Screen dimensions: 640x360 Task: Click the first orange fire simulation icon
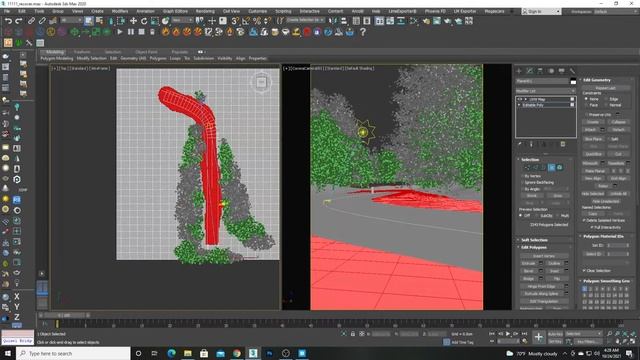(x=165, y=32)
